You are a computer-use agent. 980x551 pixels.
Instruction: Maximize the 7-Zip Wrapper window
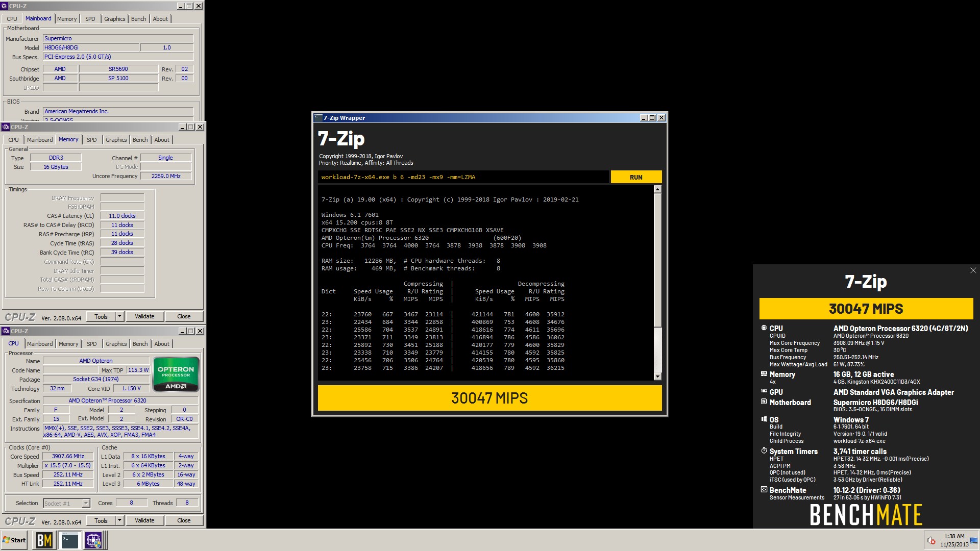652,118
